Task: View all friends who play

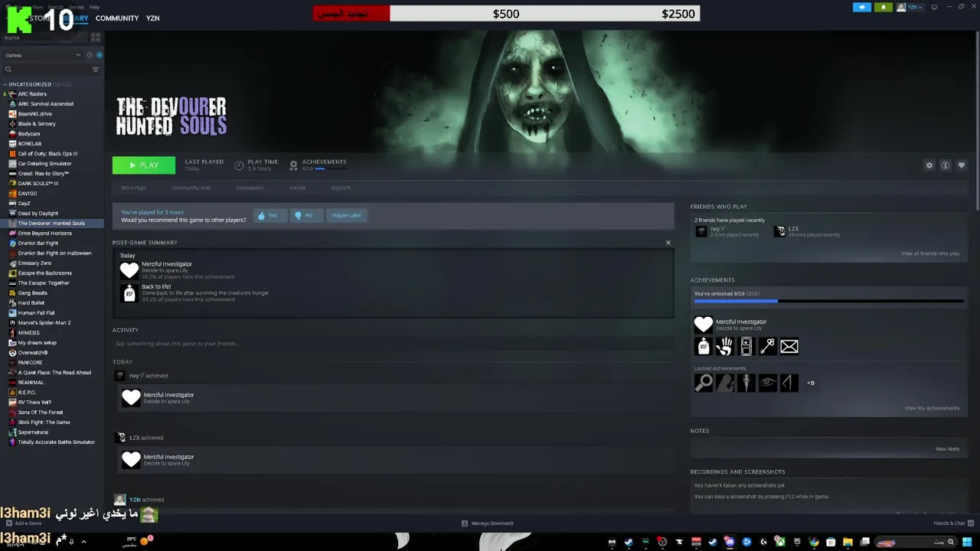Action: (x=930, y=253)
